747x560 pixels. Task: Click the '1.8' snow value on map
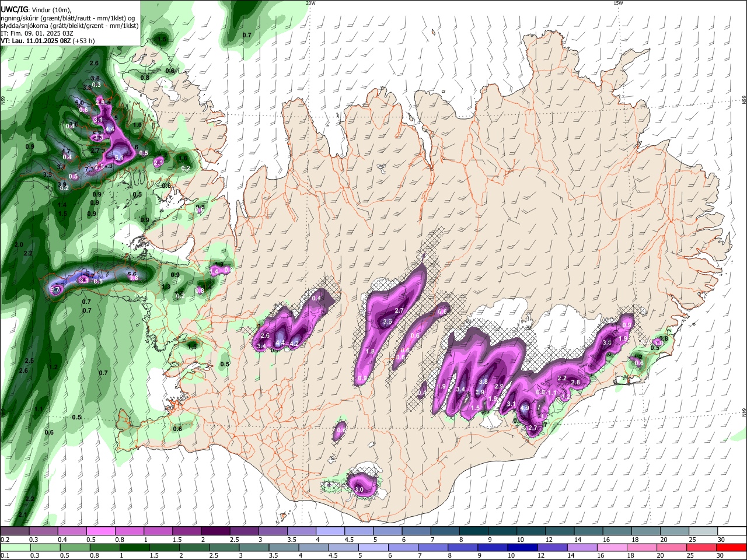(x=369, y=352)
